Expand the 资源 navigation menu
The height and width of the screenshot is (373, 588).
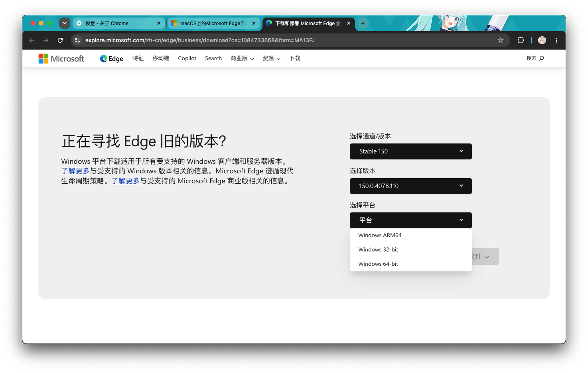coord(271,58)
